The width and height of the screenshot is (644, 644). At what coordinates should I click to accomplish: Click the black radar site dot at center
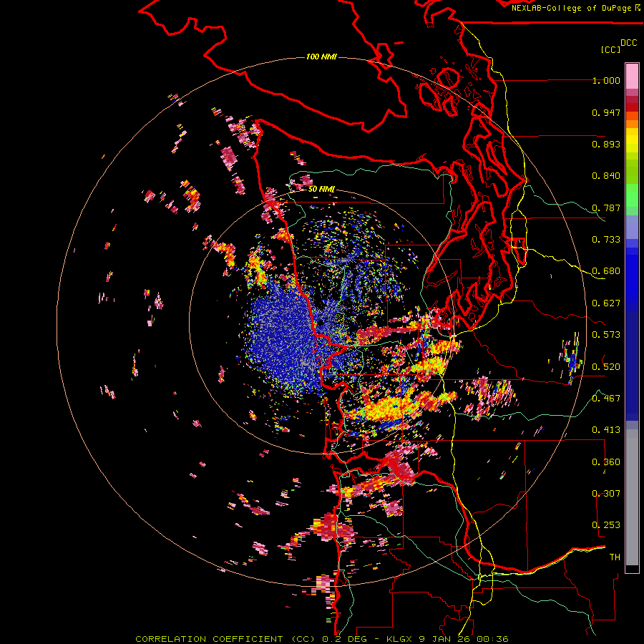click(x=321, y=323)
